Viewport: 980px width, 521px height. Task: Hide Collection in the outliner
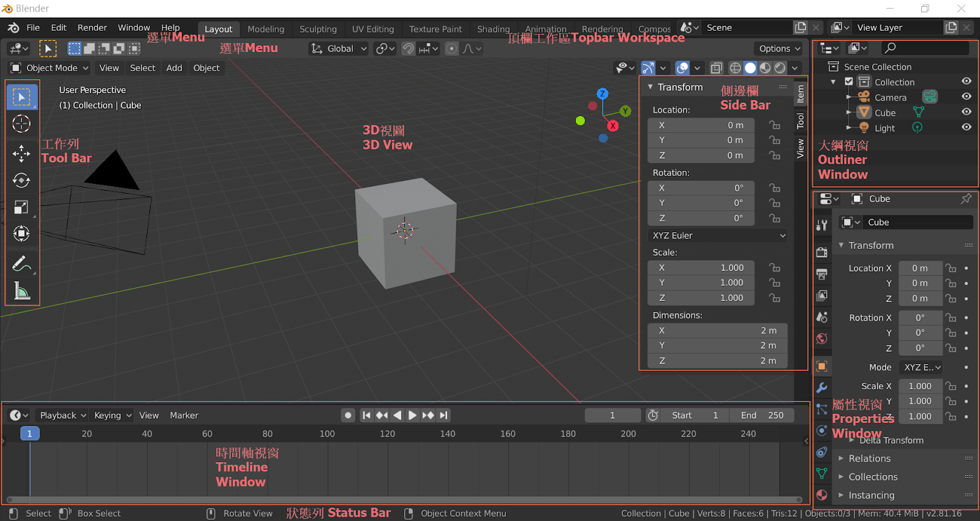coord(966,82)
